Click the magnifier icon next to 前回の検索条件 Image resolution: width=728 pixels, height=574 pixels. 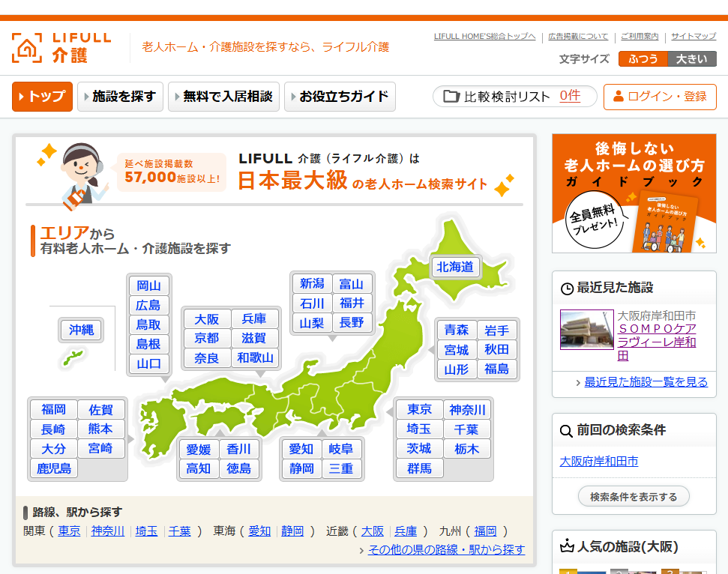[565, 431]
